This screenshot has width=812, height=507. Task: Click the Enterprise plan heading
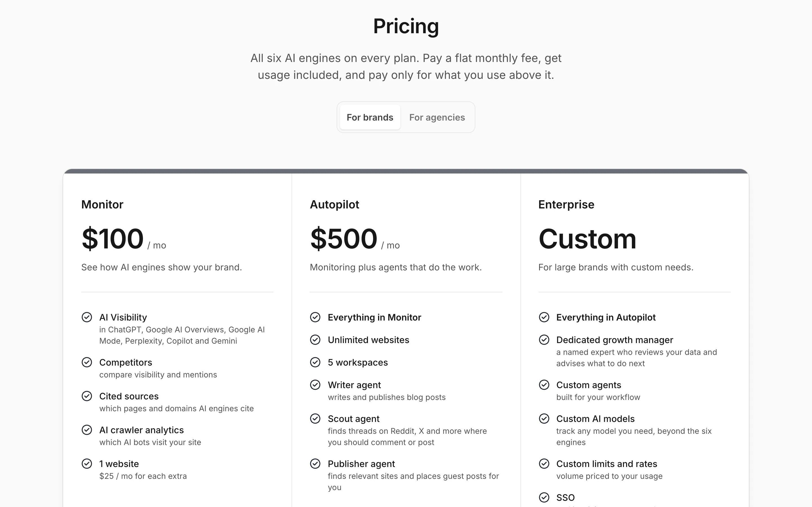[x=566, y=204]
